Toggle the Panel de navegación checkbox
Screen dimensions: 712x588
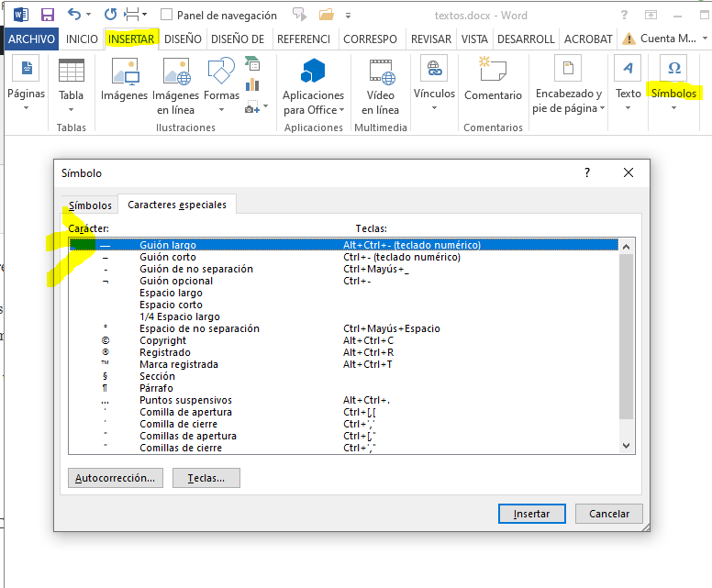166,15
